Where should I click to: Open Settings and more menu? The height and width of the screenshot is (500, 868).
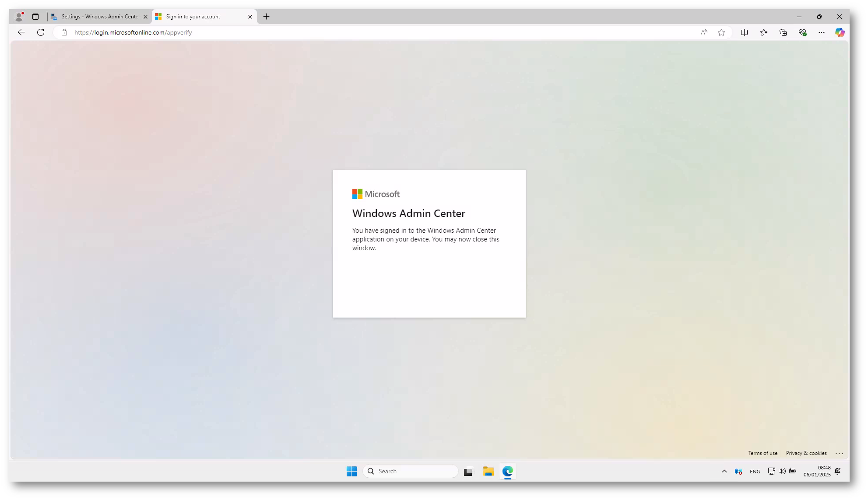pyautogui.click(x=822, y=32)
